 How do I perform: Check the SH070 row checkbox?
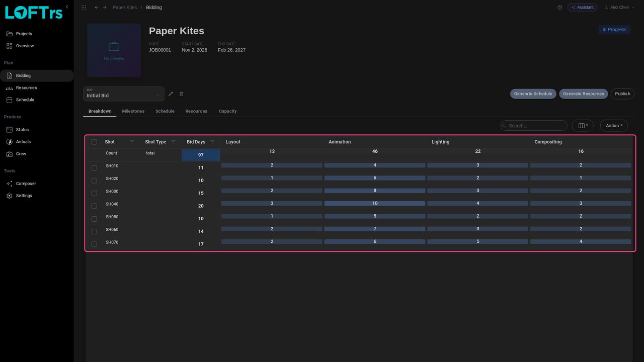click(94, 244)
